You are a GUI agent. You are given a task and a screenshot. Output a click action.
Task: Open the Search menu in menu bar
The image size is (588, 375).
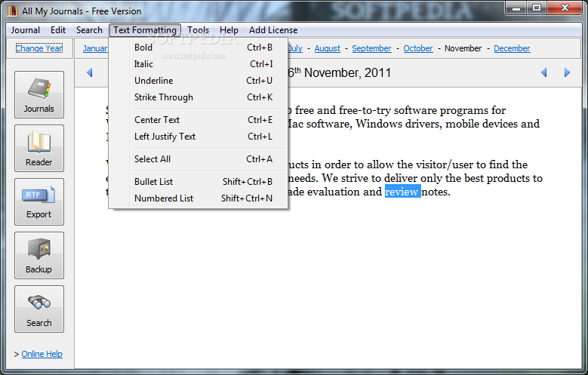pos(89,30)
